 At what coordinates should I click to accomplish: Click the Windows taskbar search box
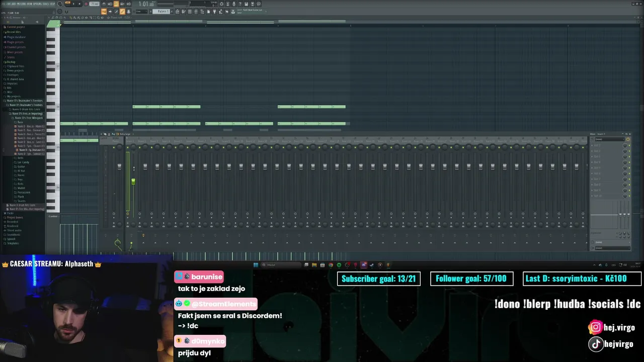(x=281, y=264)
